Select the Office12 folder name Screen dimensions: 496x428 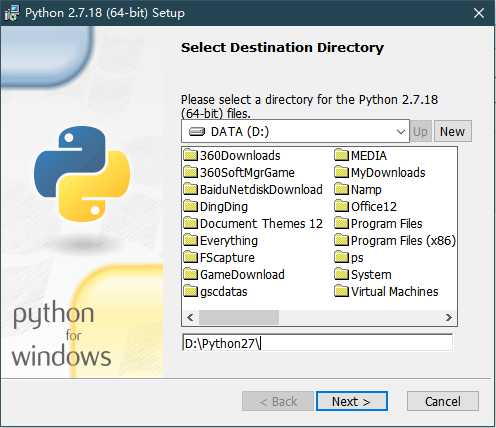(x=374, y=207)
